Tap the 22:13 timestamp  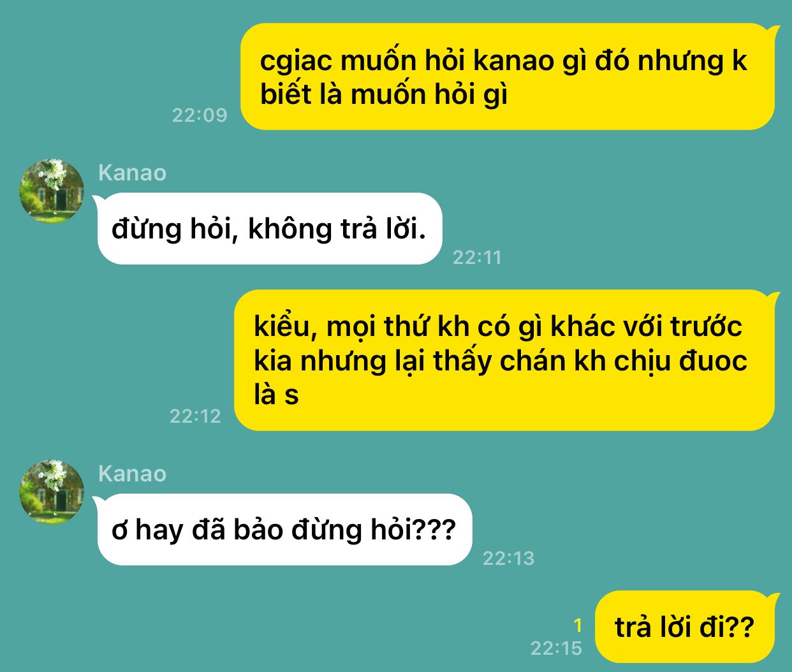508,559
